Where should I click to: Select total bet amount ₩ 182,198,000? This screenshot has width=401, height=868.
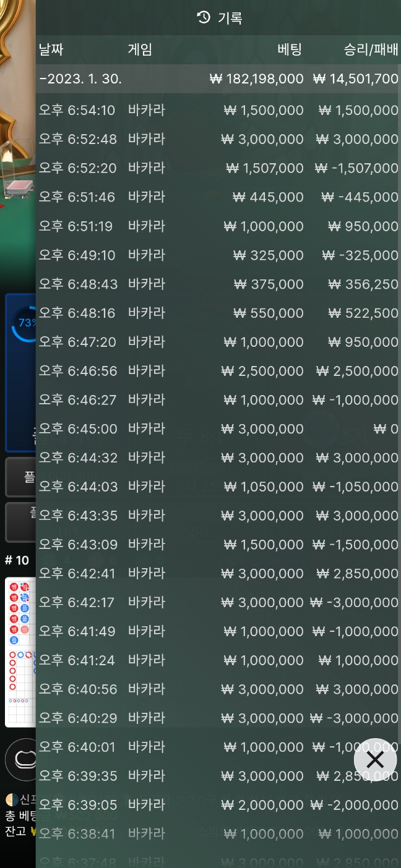tap(257, 79)
